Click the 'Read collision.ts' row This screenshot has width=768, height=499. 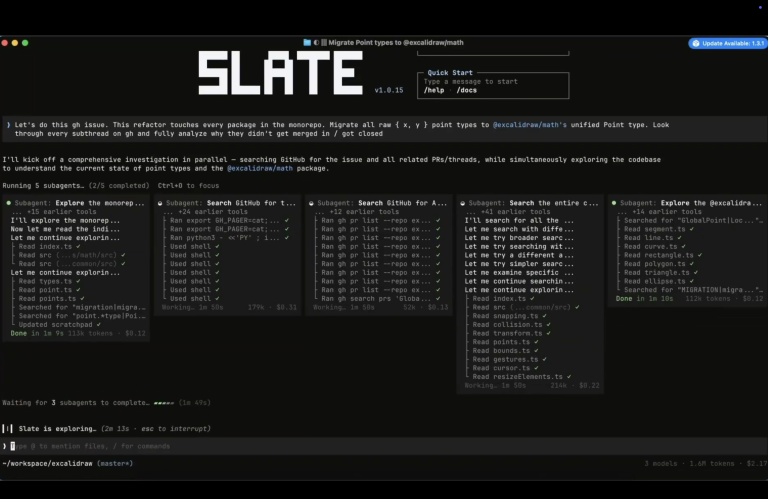tap(511, 325)
